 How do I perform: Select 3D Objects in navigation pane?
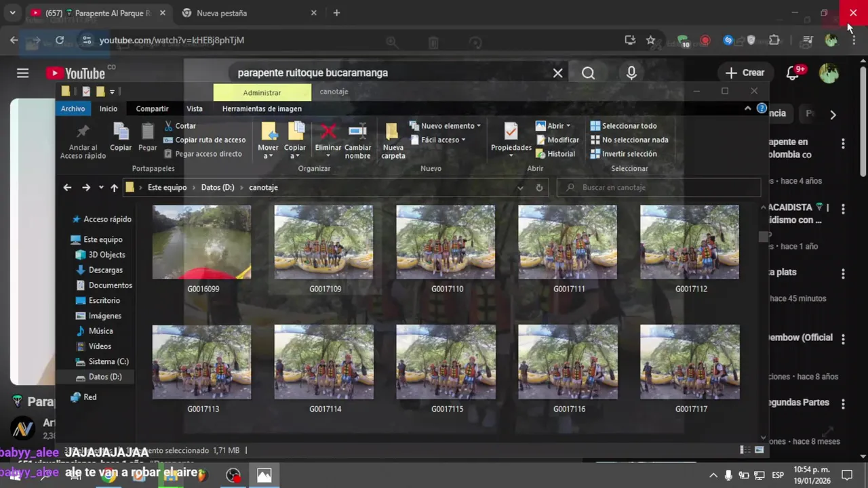[x=100, y=255]
